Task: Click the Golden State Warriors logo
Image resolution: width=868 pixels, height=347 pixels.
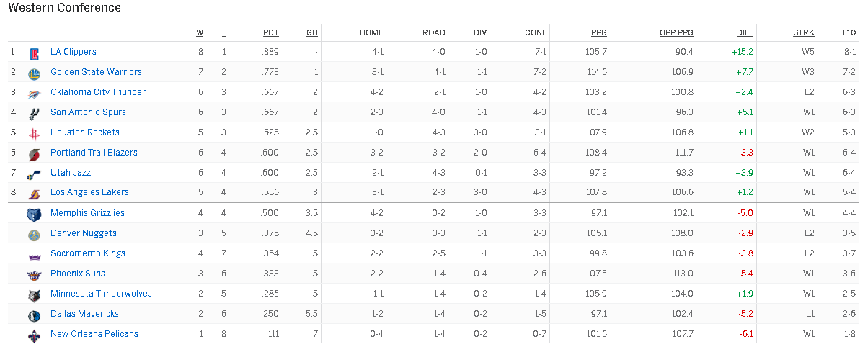Action: (x=34, y=73)
